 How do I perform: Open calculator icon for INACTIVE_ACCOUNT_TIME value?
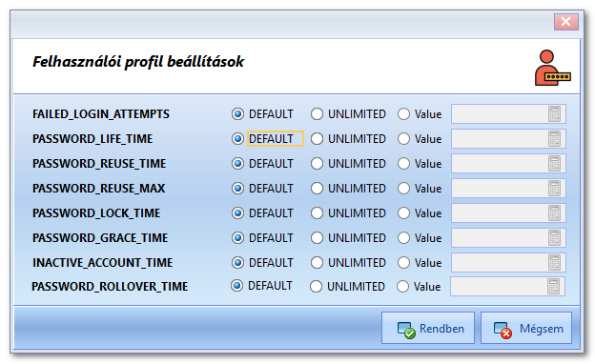point(554,262)
